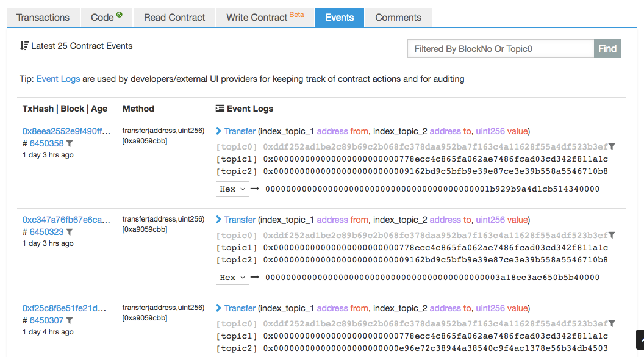
Task: Click the Method column header
Action: coord(138,109)
